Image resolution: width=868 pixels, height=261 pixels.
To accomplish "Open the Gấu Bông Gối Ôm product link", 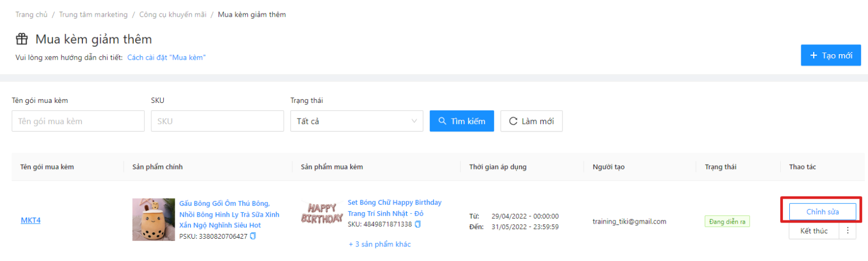I will tap(229, 214).
